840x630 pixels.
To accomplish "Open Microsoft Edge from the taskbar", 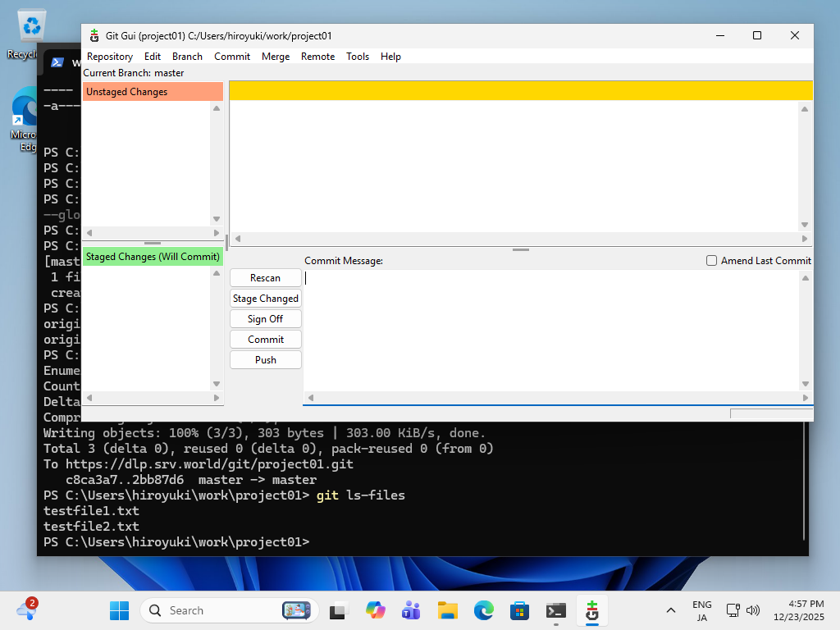I will pyautogui.click(x=483, y=610).
